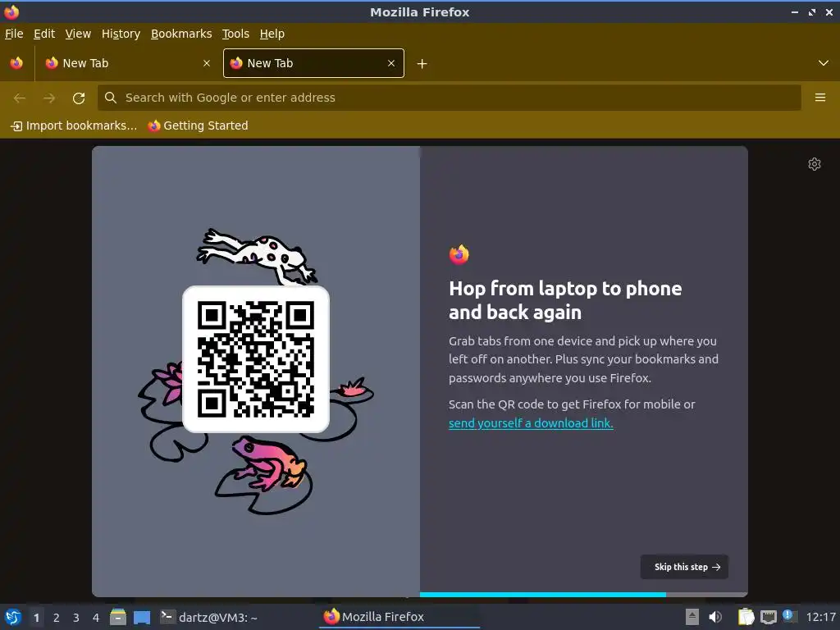Image resolution: width=840 pixels, height=630 pixels.
Task: Maximize the Mozilla Firefox window
Action: pos(812,11)
